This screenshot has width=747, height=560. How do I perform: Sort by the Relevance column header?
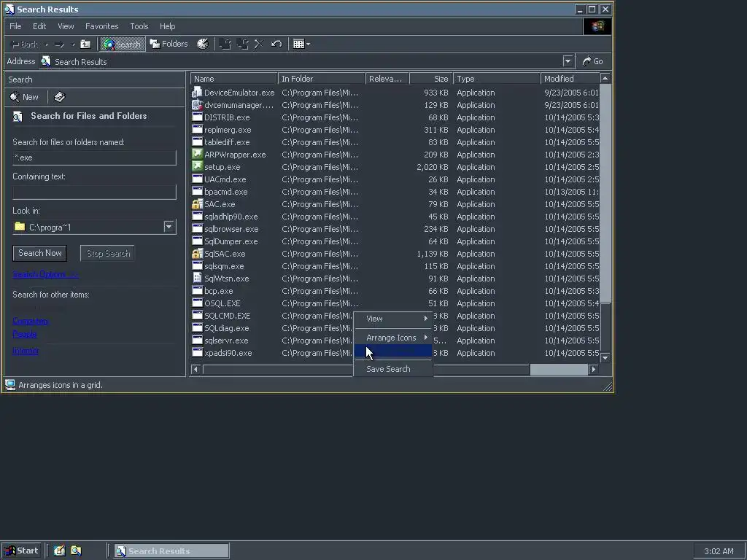point(387,79)
